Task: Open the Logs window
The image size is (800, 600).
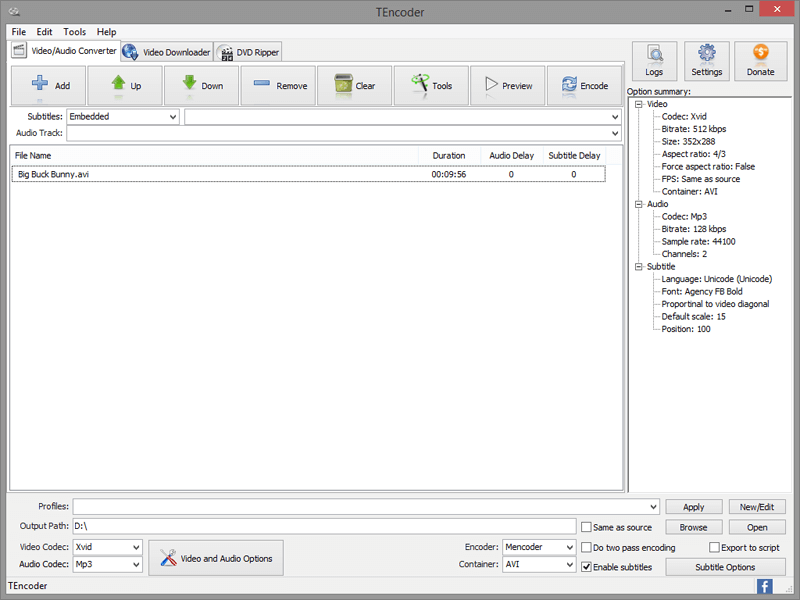Action: tap(654, 61)
